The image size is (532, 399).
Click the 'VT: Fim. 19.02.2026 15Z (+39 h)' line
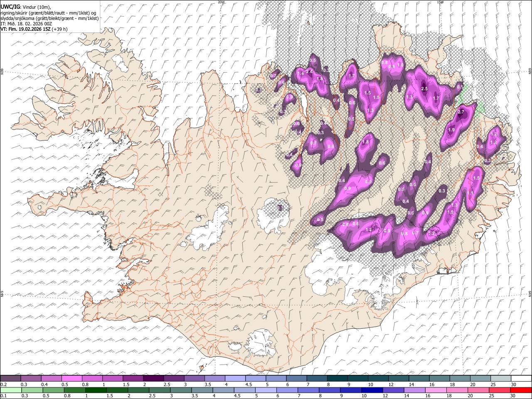tap(34, 29)
